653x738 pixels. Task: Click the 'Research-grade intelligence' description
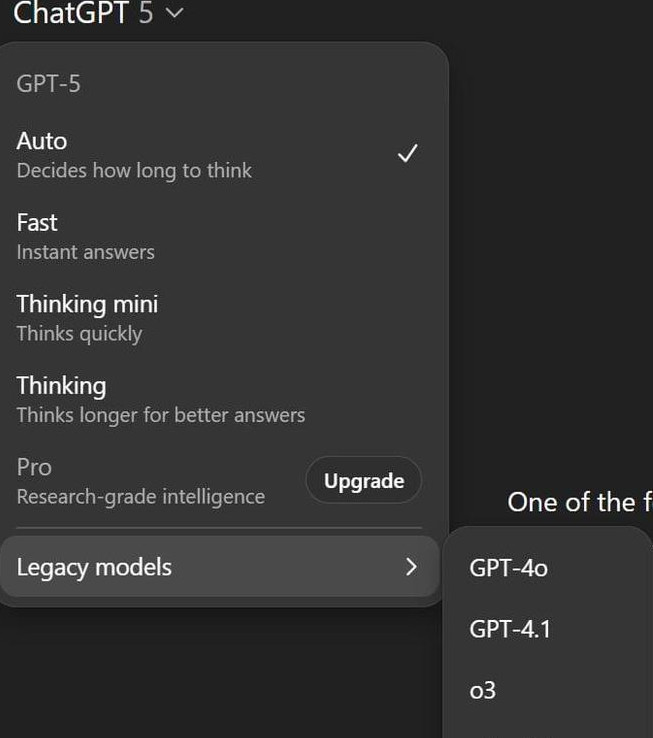(140, 496)
